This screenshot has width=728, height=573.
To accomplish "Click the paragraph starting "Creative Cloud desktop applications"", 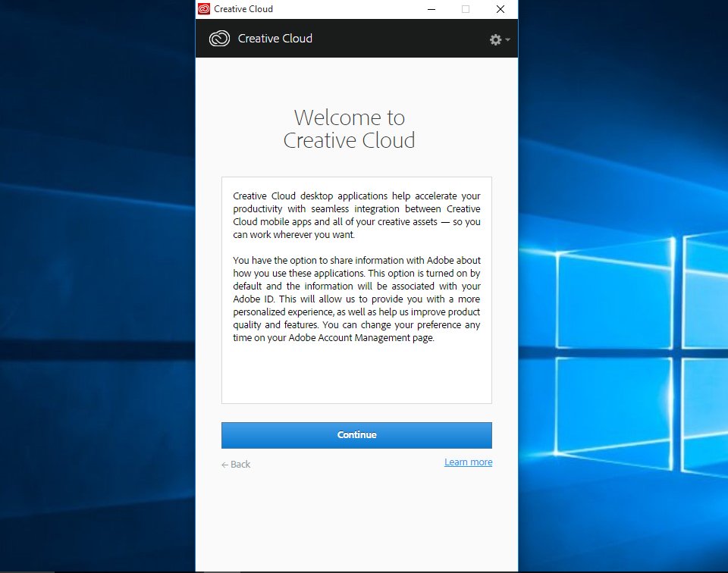I will (356, 215).
